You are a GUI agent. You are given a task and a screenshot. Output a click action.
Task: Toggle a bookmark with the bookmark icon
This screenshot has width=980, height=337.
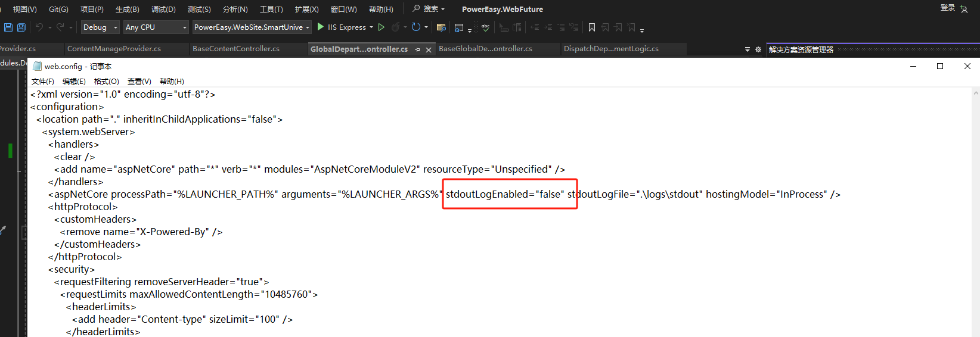point(591,27)
